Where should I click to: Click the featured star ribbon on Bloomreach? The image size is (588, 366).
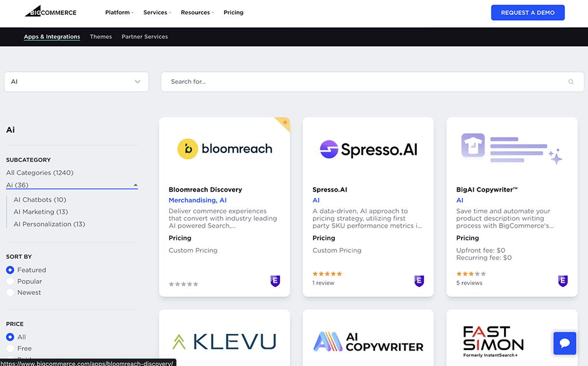284,123
